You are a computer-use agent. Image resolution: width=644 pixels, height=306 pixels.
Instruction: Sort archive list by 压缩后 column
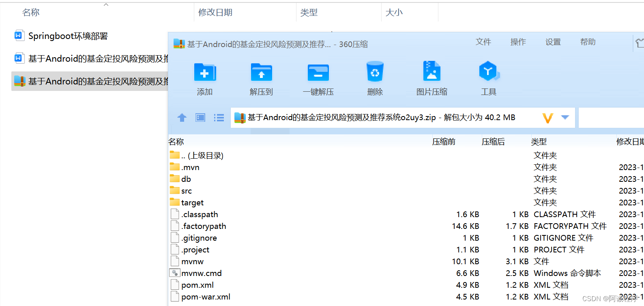493,142
